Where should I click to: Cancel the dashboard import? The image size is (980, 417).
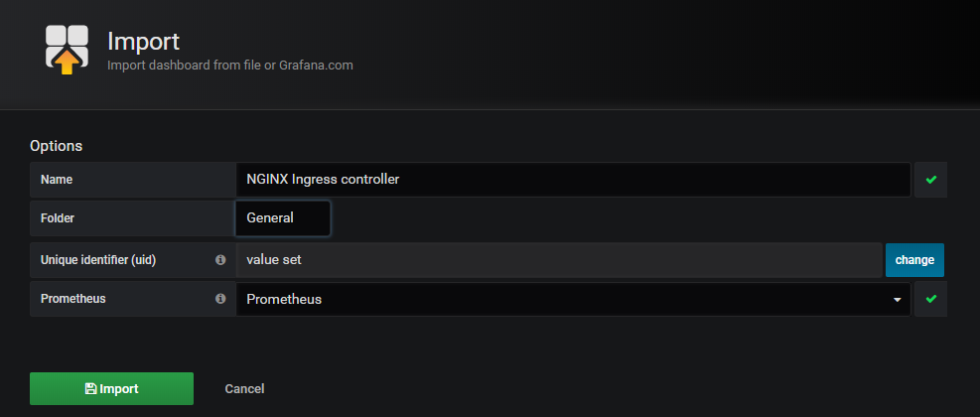(x=244, y=389)
